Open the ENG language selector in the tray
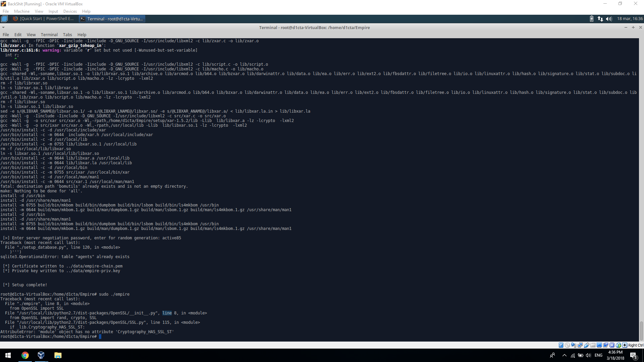 [x=598, y=356]
